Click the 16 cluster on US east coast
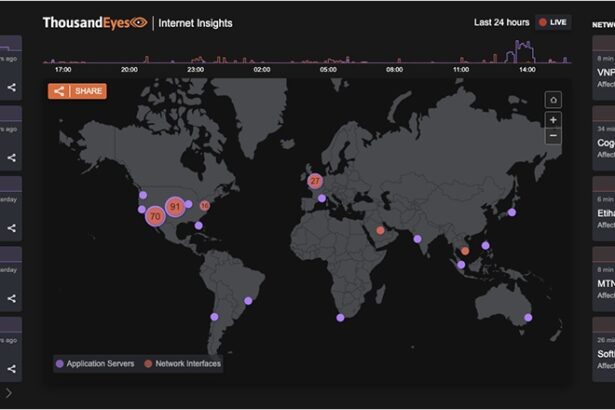This screenshot has height=410, width=615. pyautogui.click(x=205, y=205)
